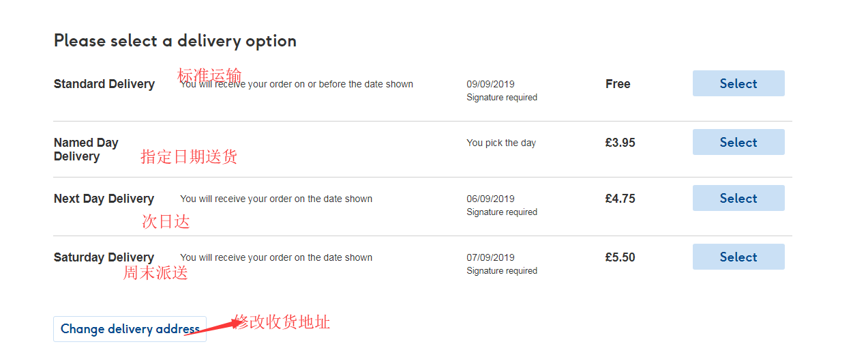Click the Standard Delivery label
This screenshot has width=868, height=355.
(x=104, y=84)
